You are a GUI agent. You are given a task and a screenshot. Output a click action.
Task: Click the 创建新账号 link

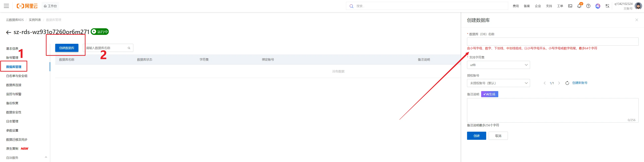[x=580, y=83]
